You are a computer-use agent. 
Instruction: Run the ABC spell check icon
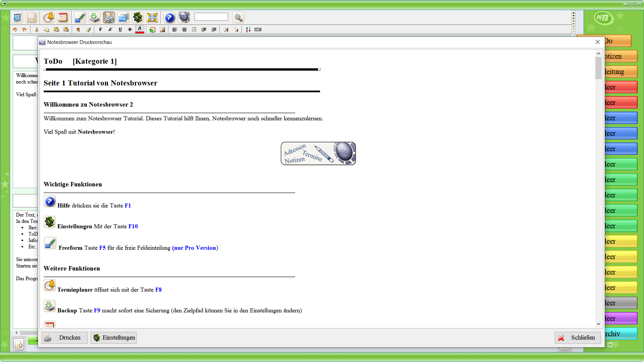[258, 29]
